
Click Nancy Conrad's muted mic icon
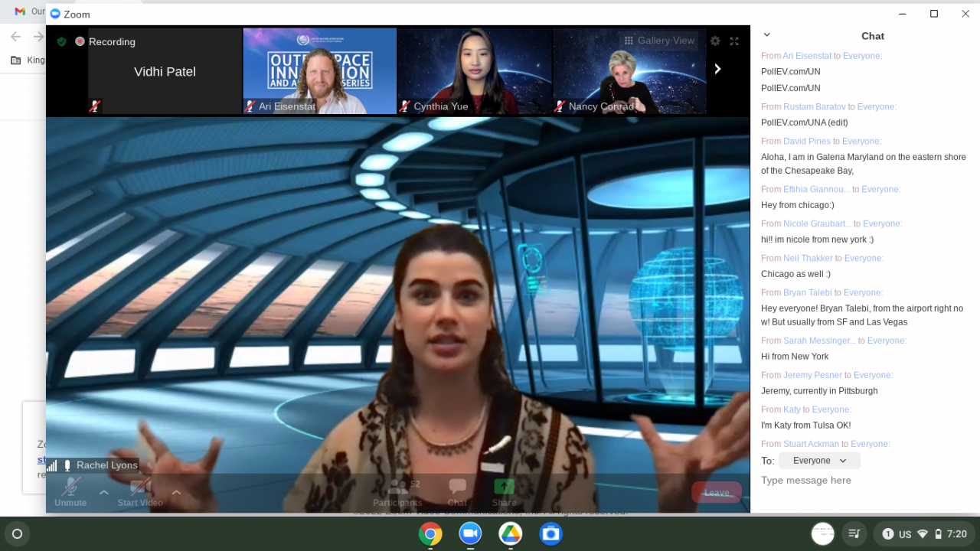point(560,106)
